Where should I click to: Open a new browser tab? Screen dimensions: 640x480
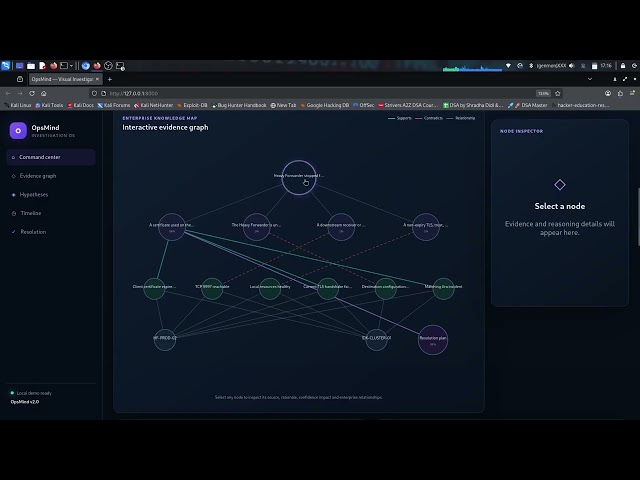(x=110, y=79)
